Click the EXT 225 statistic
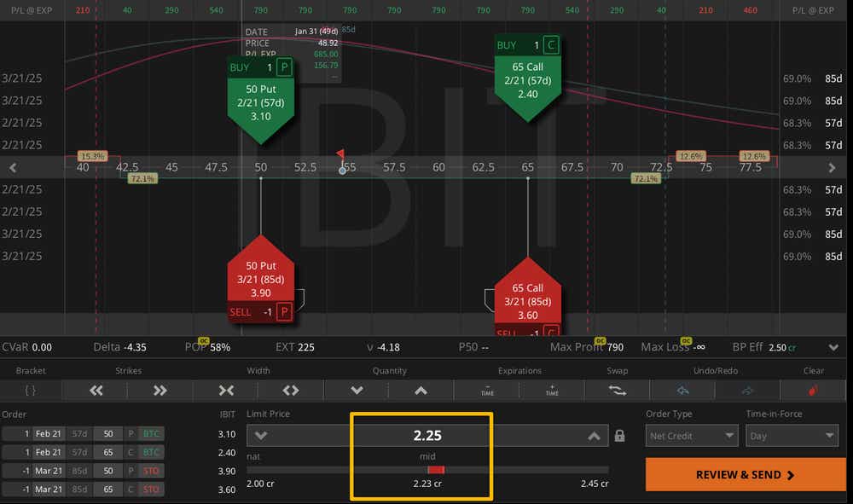853x504 pixels. [x=295, y=347]
